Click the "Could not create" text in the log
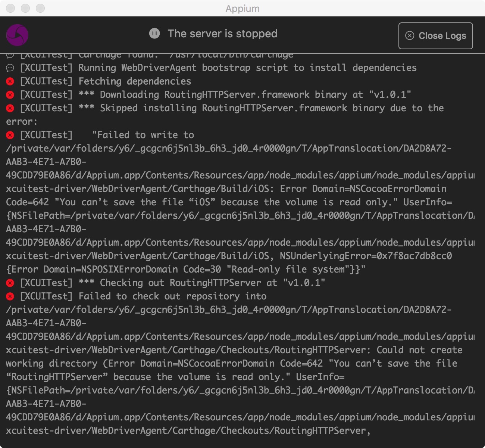 tap(419, 350)
